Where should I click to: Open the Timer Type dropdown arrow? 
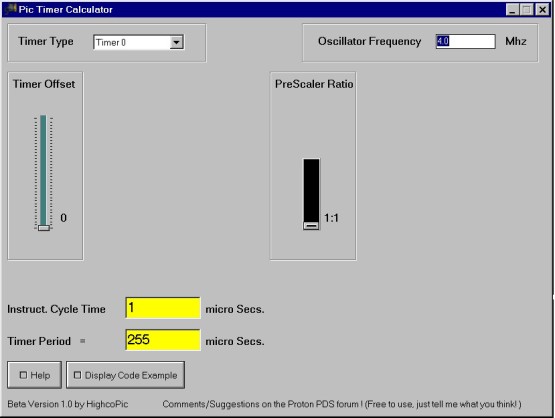tap(176, 42)
